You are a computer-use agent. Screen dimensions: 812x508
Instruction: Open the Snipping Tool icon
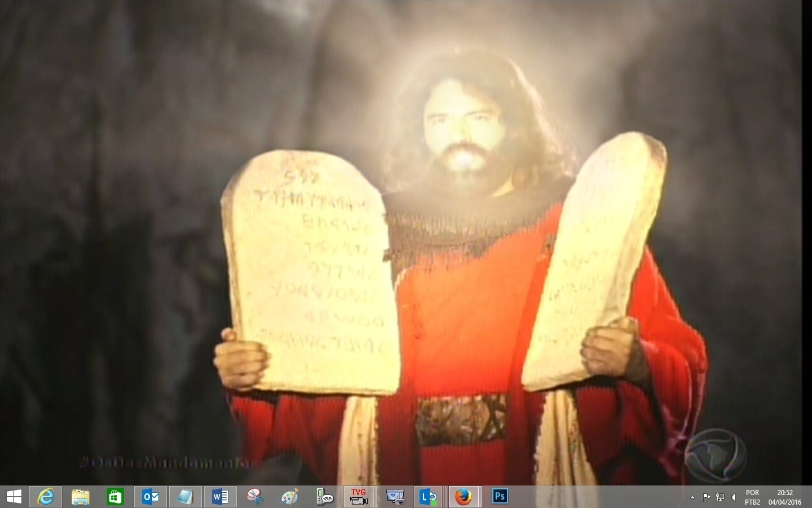pyautogui.click(x=255, y=497)
